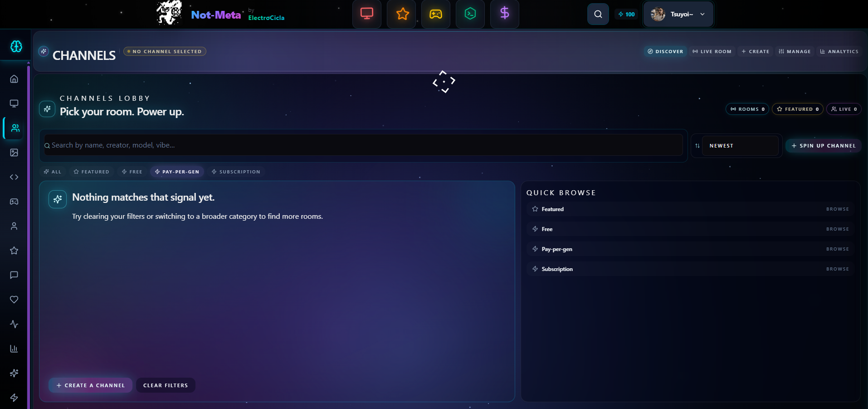Open the bar chart icon in sidebar
Image resolution: width=868 pixels, height=409 pixels.
click(x=14, y=349)
